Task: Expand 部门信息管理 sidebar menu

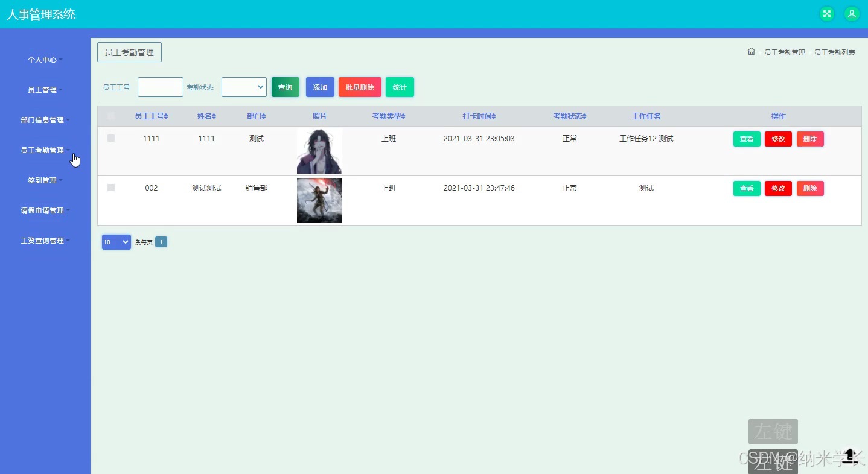Action: tap(45, 120)
